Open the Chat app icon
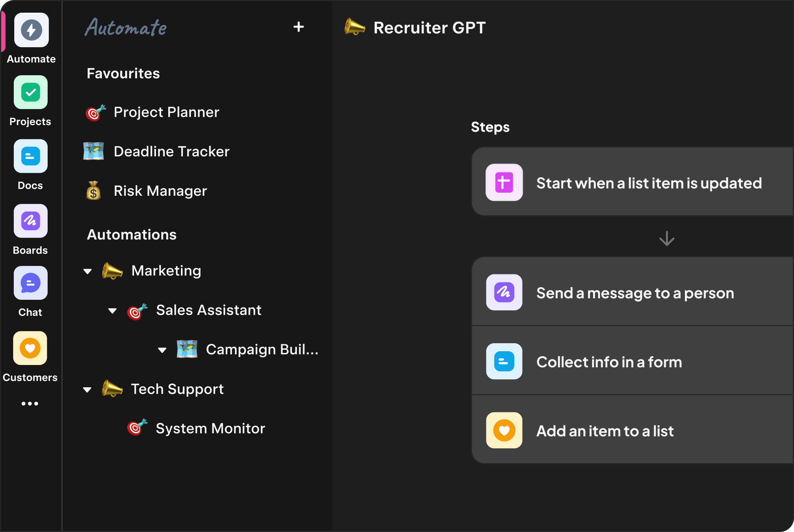794x532 pixels. coord(31,283)
